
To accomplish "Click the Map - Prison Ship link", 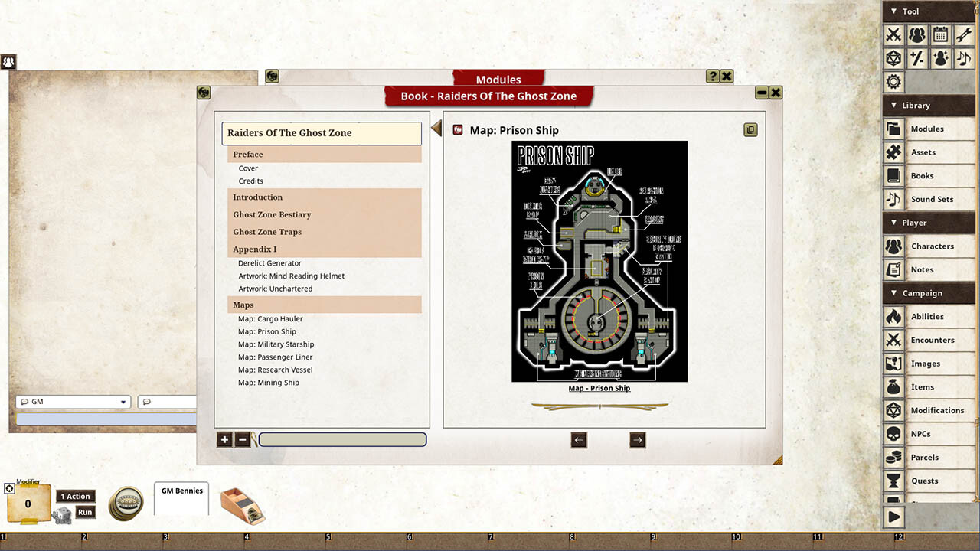I will [599, 388].
